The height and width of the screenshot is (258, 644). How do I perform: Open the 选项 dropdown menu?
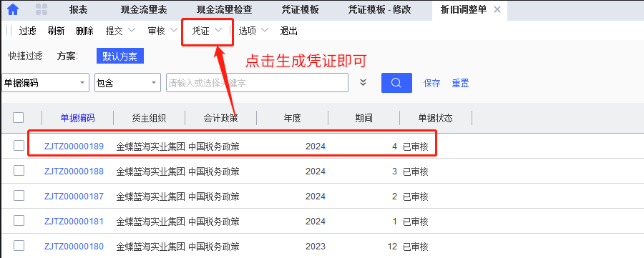point(253,31)
